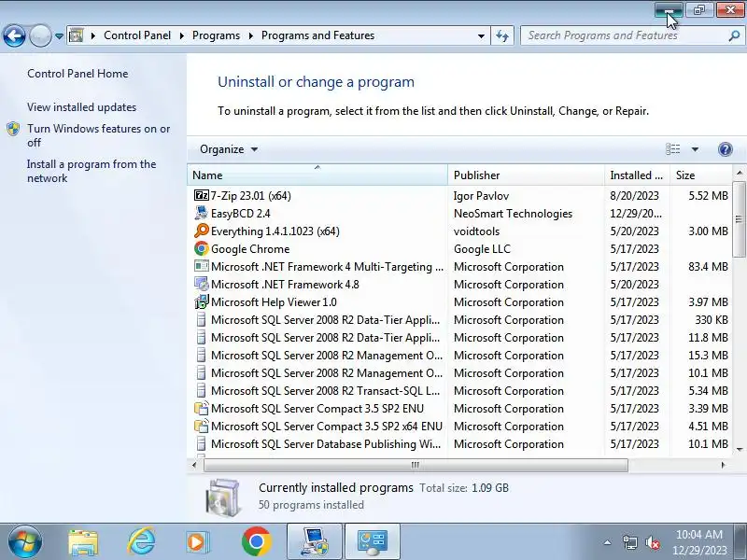This screenshot has height=560, width=747.
Task: Click in the Search Programs and Features box
Action: 624,35
